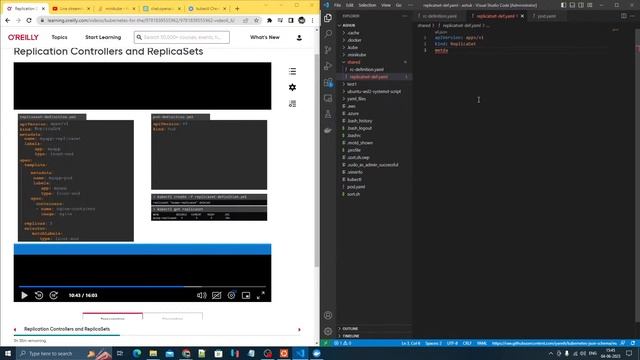
Task: Open the Chrome three-dot menu
Action: (313, 20)
